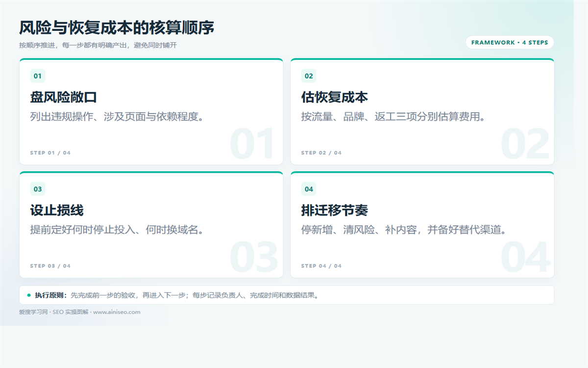Select the heading 盘风险敞口
588x368 pixels.
[x=64, y=97]
